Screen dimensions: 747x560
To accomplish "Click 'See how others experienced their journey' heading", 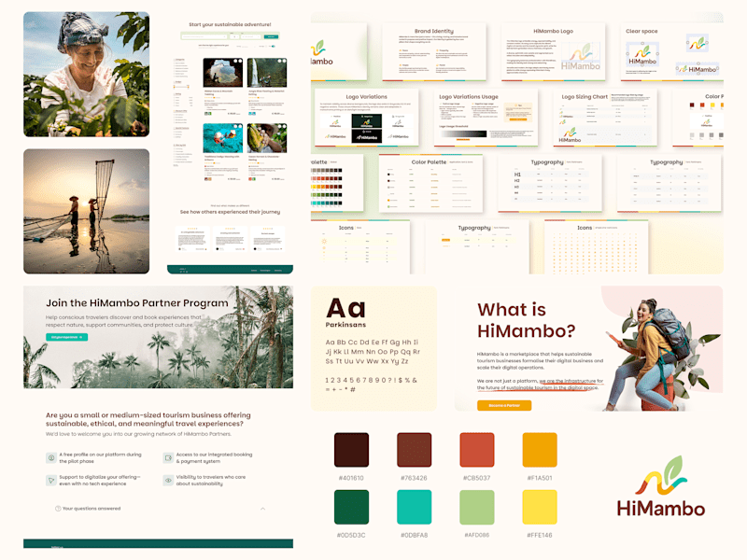I will coord(230,212).
